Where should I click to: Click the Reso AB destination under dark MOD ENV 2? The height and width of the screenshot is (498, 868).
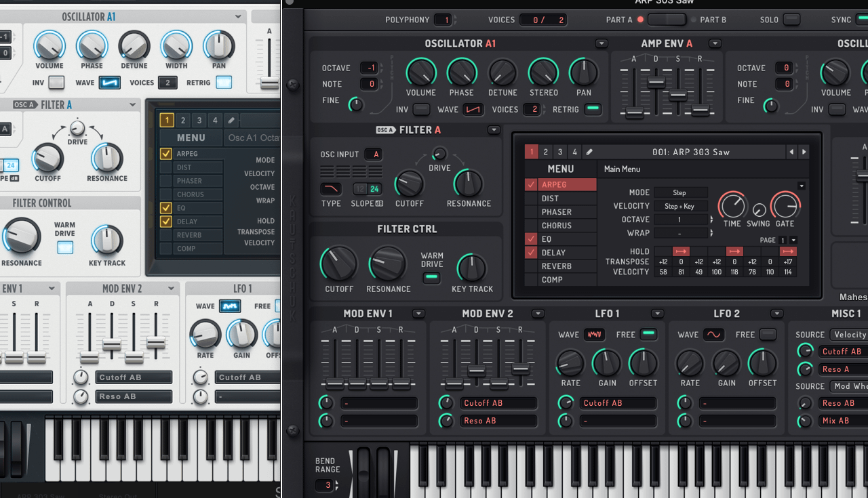498,421
